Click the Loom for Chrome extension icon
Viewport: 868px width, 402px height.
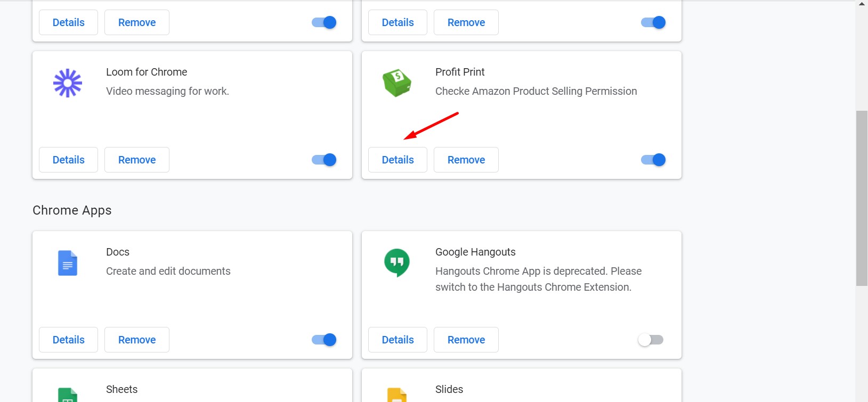(x=68, y=83)
